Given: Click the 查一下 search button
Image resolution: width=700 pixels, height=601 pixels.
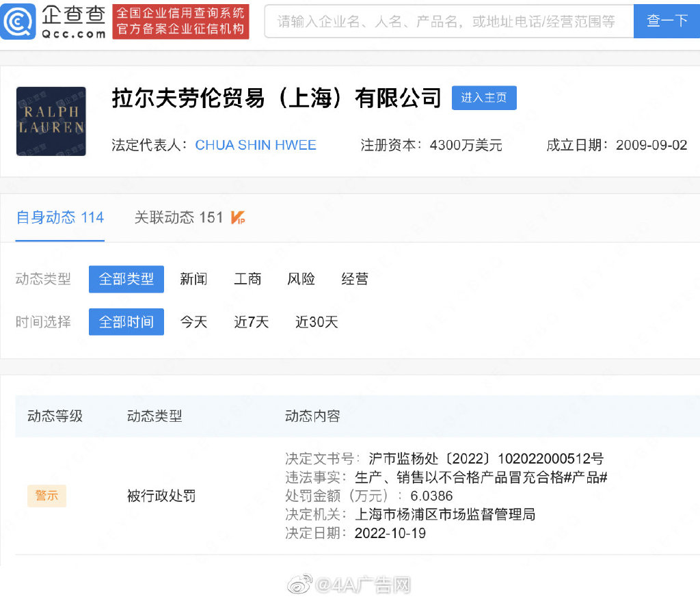Looking at the screenshot, I should coord(667,21).
